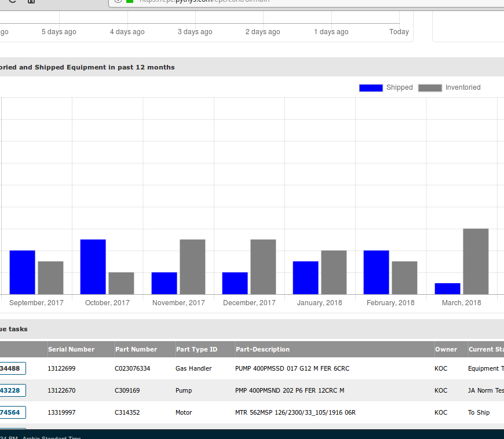
Task: Click the gray Inventoried bar for December, 2017
Action: 263,266
